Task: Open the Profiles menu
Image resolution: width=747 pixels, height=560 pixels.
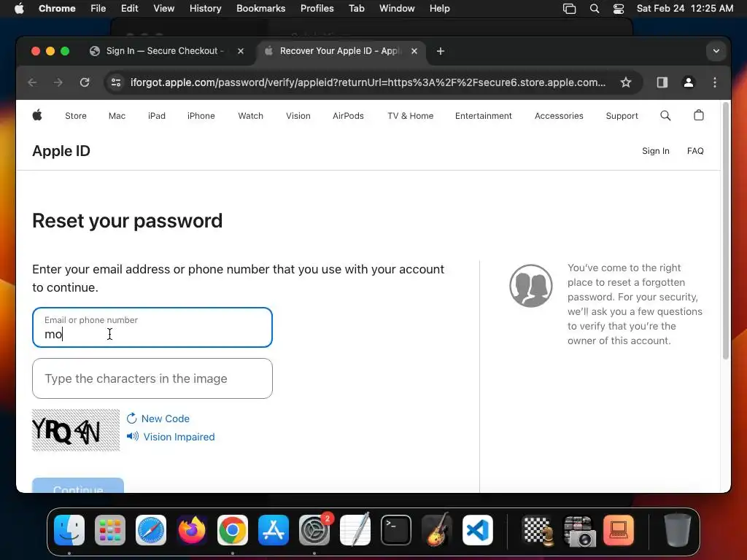Action: pyautogui.click(x=317, y=9)
